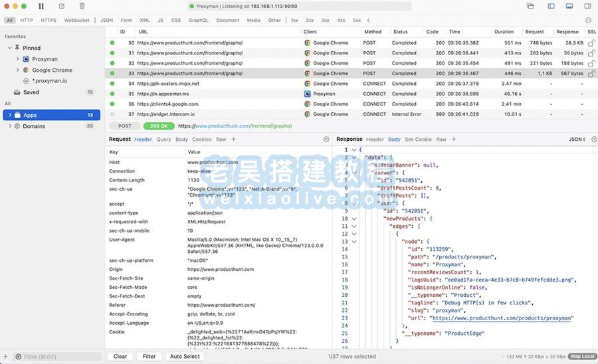Expand the Apps section

coord(9,115)
